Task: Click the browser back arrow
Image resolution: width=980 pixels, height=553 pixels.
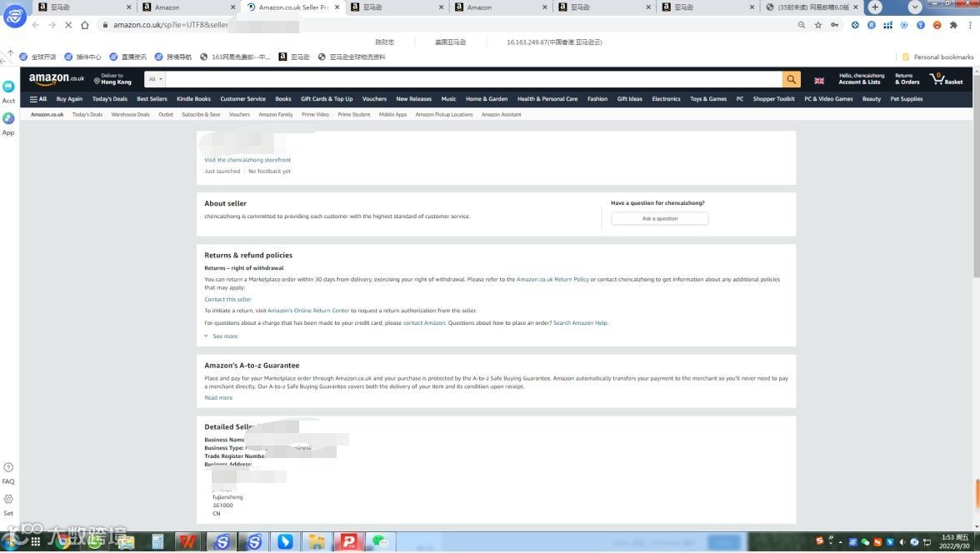Action: tap(36, 25)
